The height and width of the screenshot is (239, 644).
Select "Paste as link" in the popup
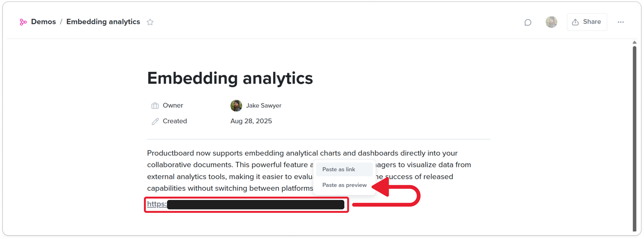[x=339, y=169]
